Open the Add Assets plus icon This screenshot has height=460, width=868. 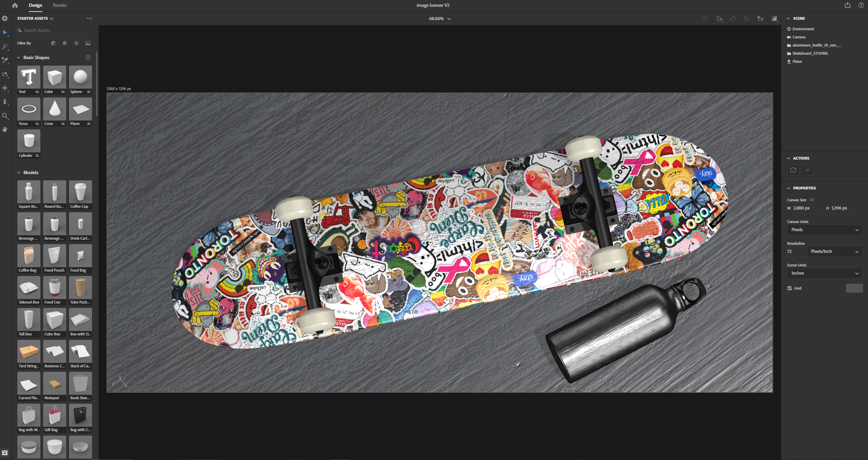click(x=5, y=18)
